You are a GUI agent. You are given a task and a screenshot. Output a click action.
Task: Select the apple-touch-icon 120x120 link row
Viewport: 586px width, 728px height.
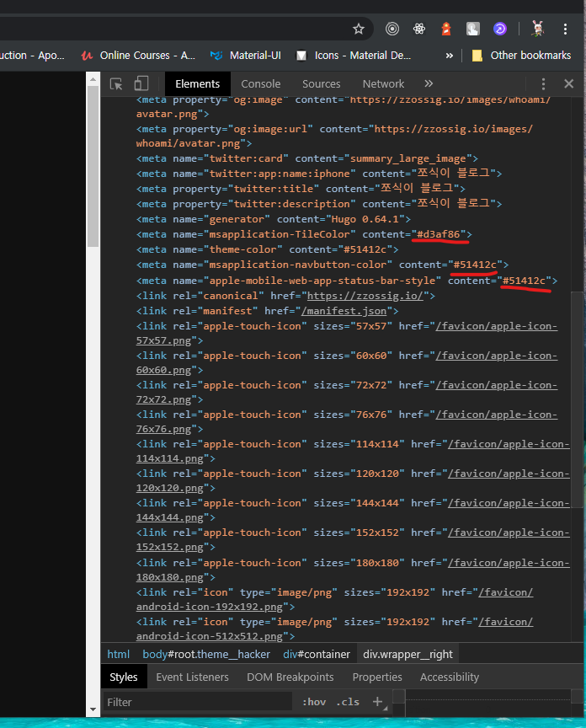352,480
